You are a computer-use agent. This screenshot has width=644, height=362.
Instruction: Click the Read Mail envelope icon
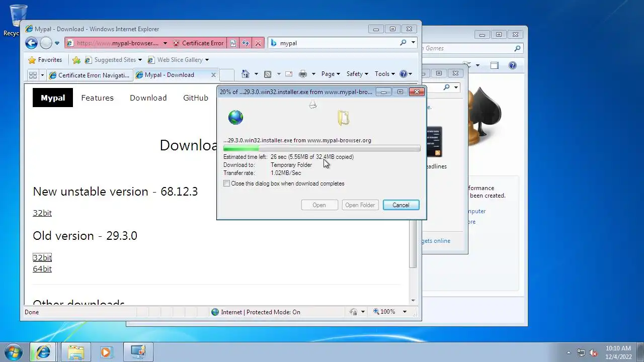289,74
